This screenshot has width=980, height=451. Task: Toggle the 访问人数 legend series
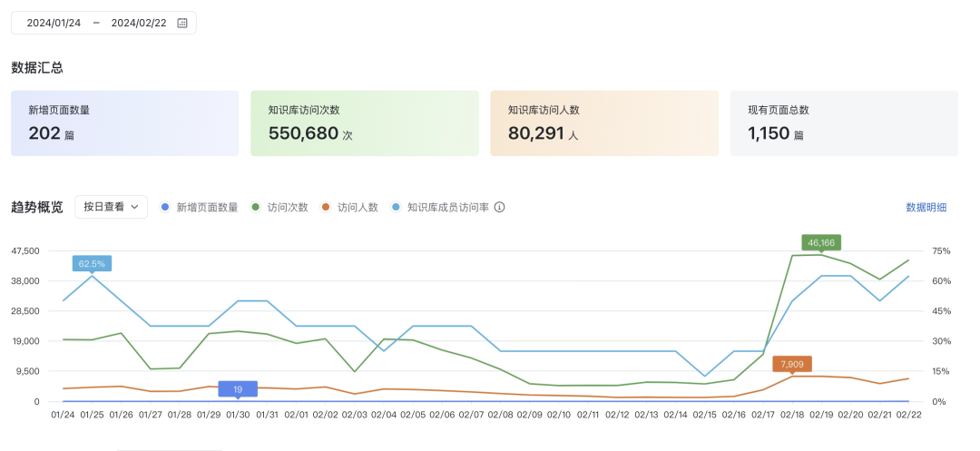[349, 208]
